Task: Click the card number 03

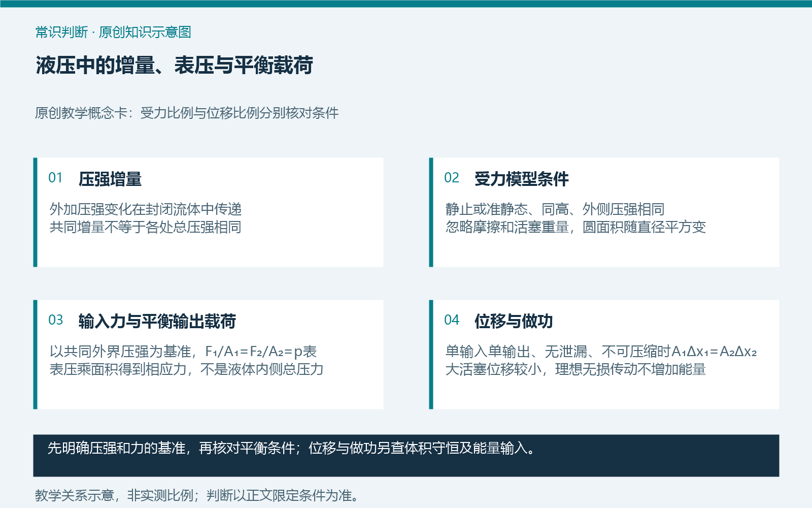Action: (x=56, y=320)
